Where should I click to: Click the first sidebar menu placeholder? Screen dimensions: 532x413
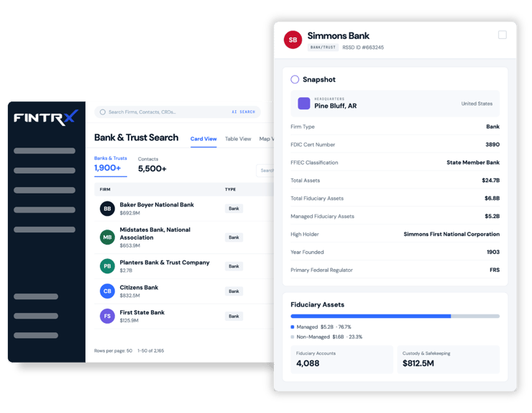(45, 151)
